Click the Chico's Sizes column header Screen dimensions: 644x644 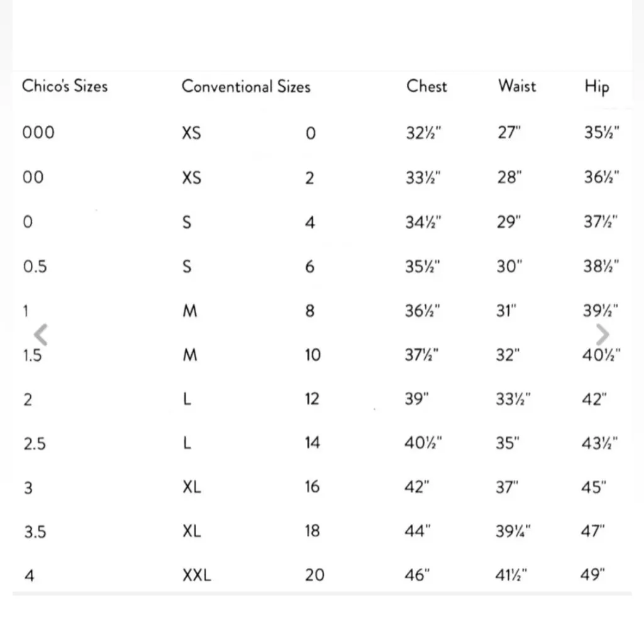(65, 86)
